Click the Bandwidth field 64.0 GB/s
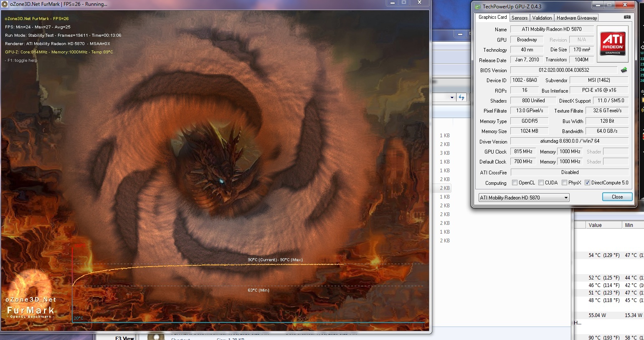 (x=607, y=131)
